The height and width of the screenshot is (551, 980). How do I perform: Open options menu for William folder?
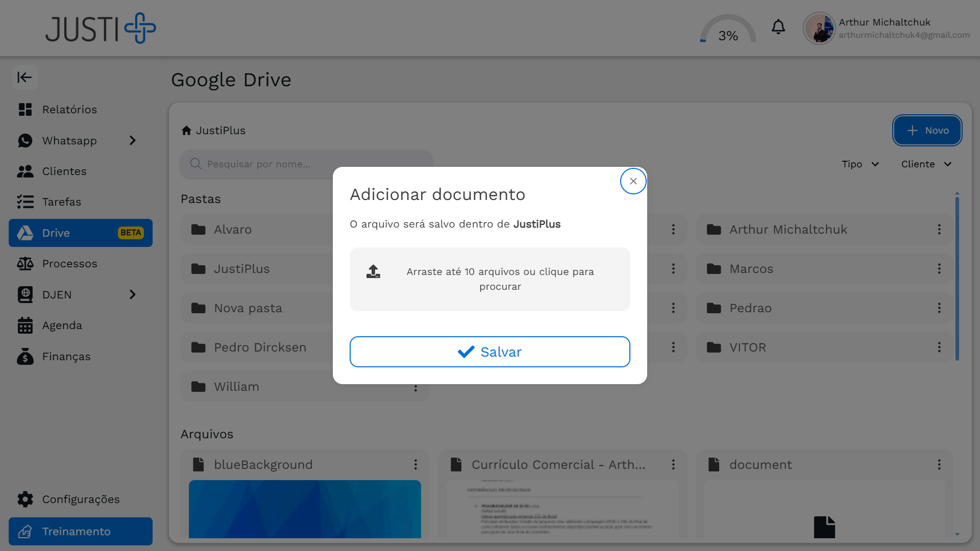415,387
